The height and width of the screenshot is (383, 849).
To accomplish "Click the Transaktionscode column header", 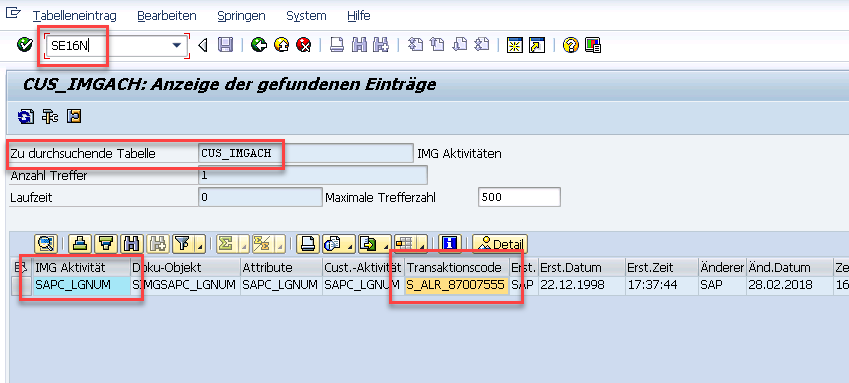I will 457,267.
